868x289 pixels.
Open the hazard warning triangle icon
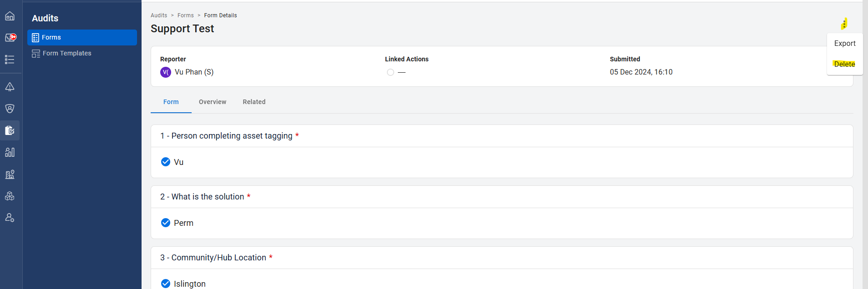[x=10, y=87]
